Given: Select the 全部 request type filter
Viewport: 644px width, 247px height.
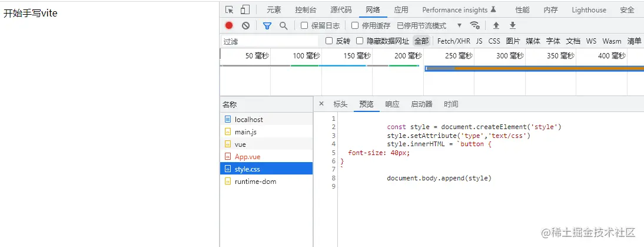Looking at the screenshot, I should 421,41.
